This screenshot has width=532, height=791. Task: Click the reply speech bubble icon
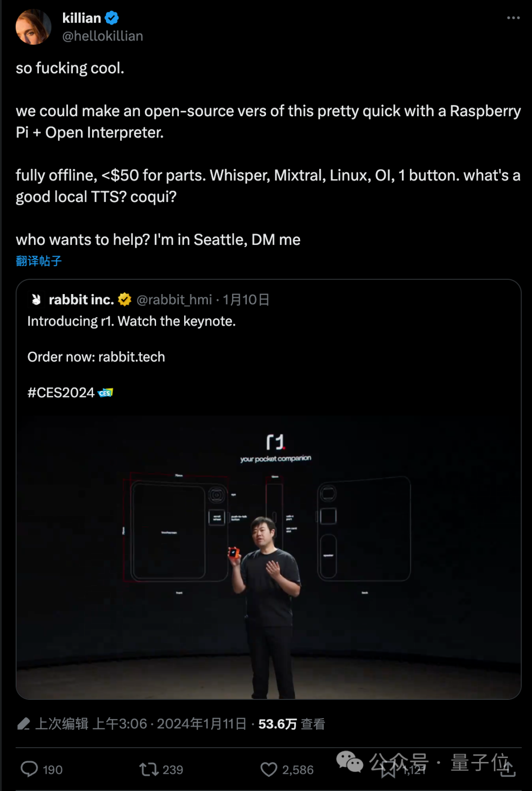pos(30,769)
